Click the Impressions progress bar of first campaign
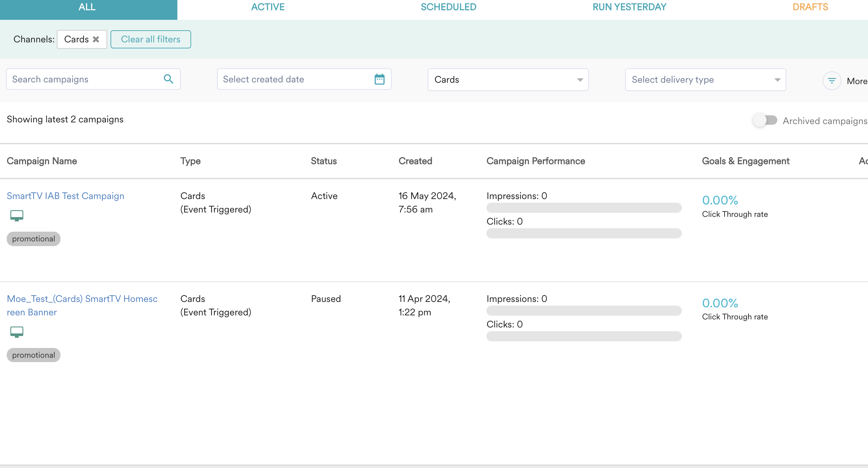 coord(583,208)
